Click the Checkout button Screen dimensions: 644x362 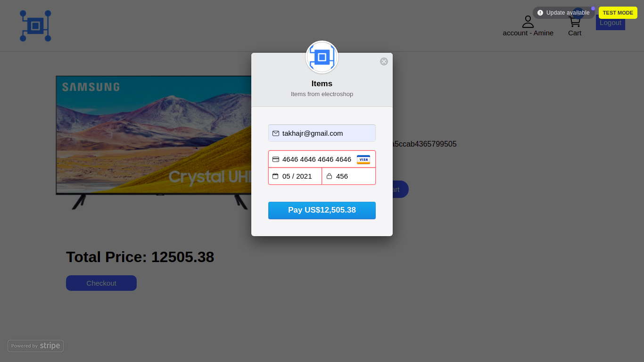(x=101, y=283)
